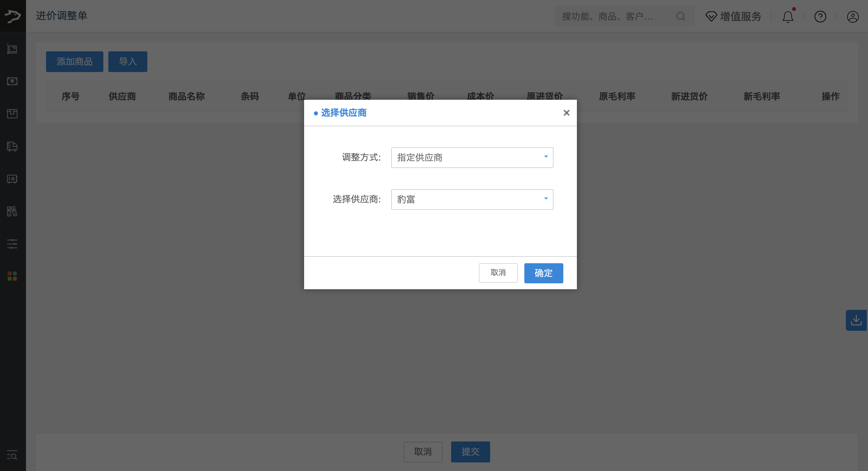
Task: Close the 选择供应商 dialog
Action: pyautogui.click(x=567, y=113)
